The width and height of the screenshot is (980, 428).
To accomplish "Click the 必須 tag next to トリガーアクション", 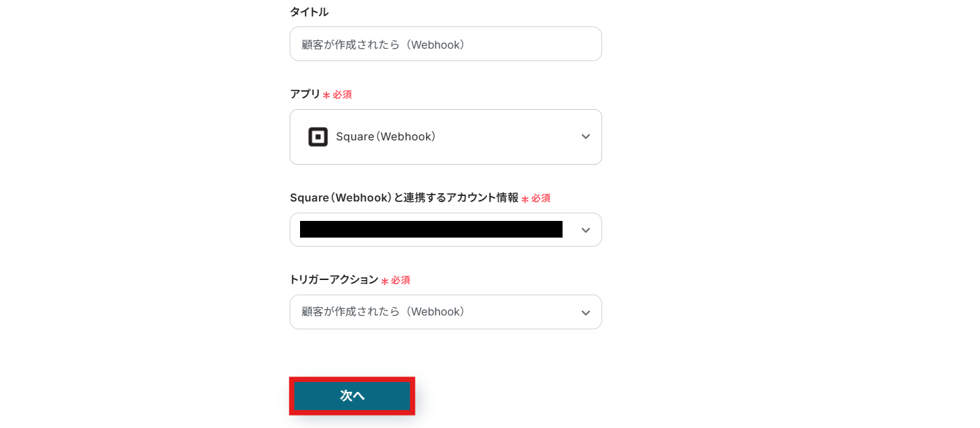I will pos(400,281).
